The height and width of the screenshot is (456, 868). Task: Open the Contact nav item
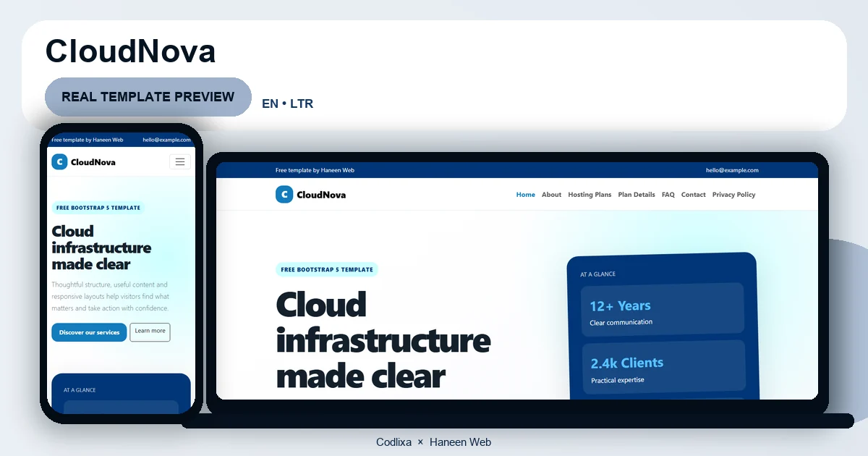(x=694, y=195)
